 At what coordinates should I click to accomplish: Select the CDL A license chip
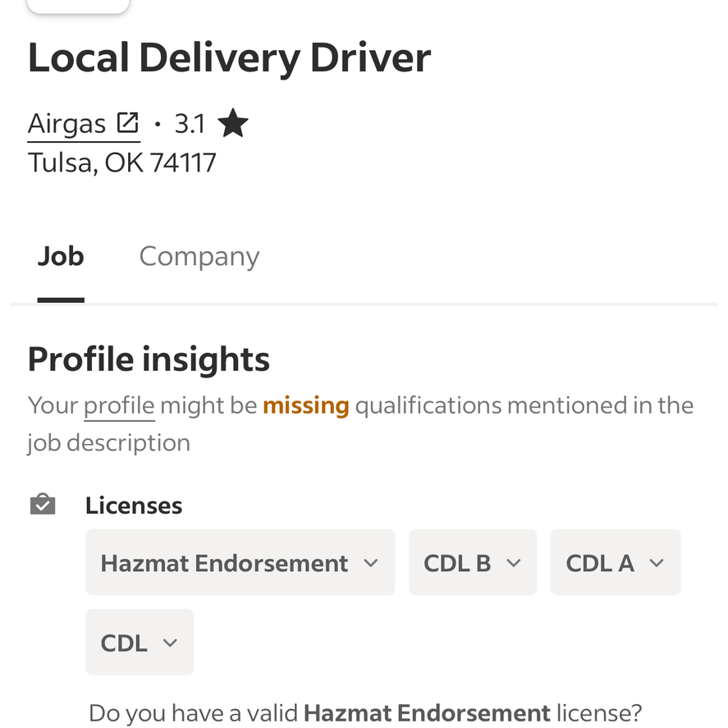click(616, 562)
